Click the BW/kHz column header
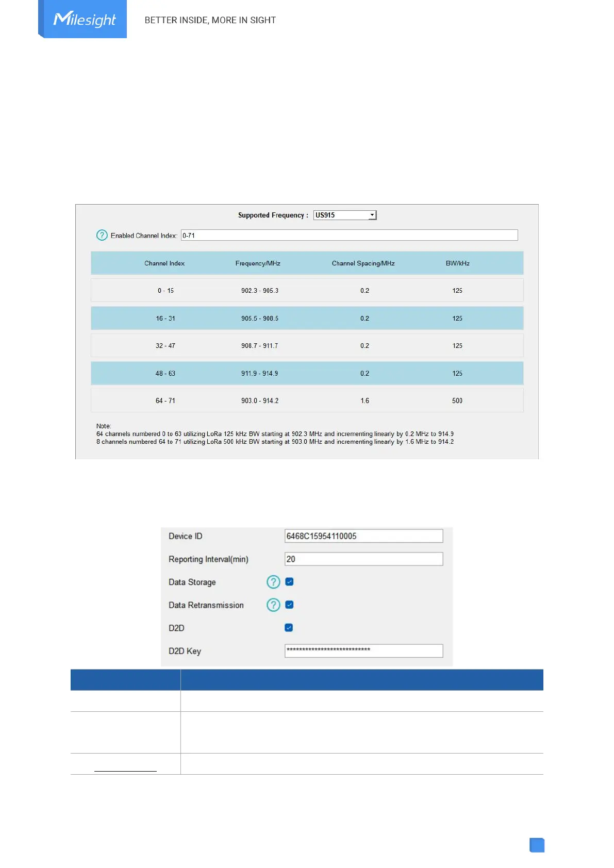The image size is (614, 868). (x=458, y=263)
